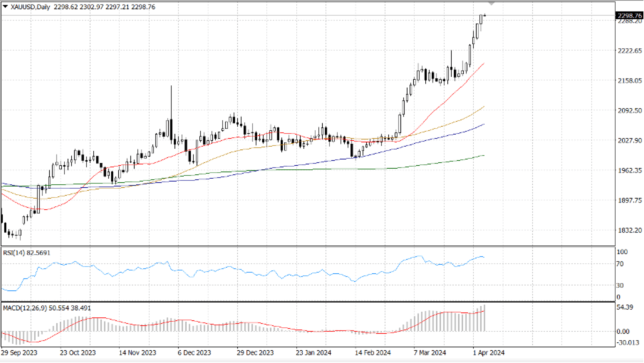Click the end of the dark blue moving average
Screen dimensions: 644x363
point(484,124)
